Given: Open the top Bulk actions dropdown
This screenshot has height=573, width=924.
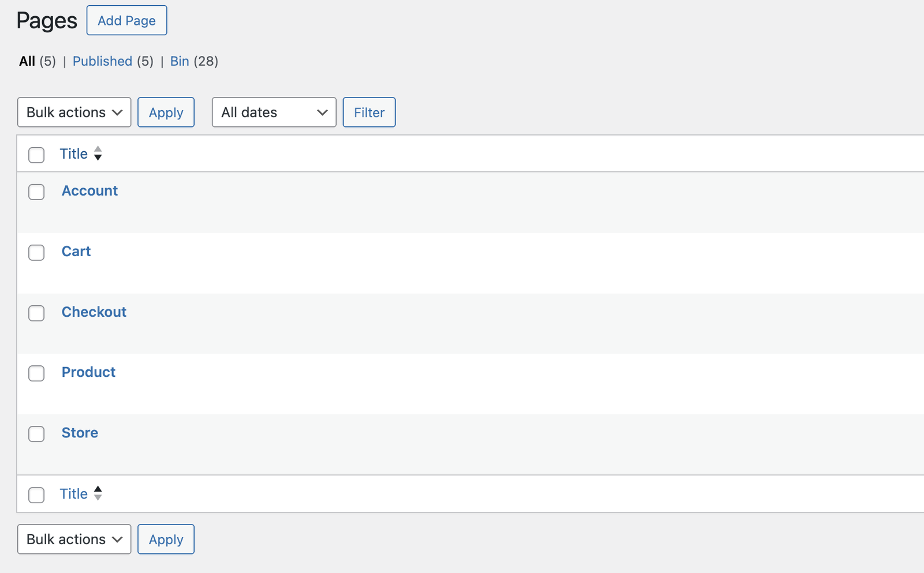Looking at the screenshot, I should (x=74, y=113).
